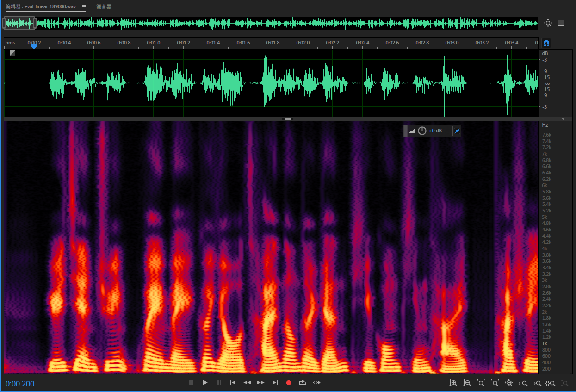The width and height of the screenshot is (576, 392).
Task: Click the full zoom-out icon above the dB scale
Action: coord(548,23)
